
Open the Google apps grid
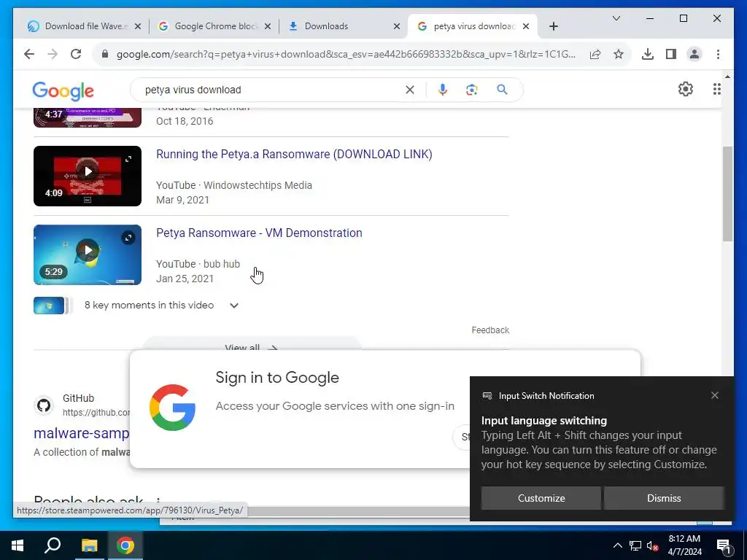click(x=716, y=89)
